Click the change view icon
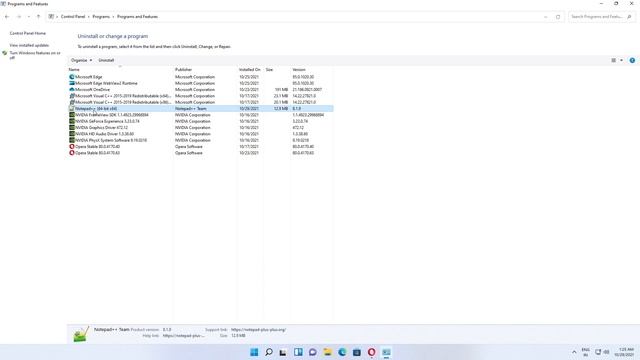Screen dimensions: 640x360 click(x=613, y=60)
